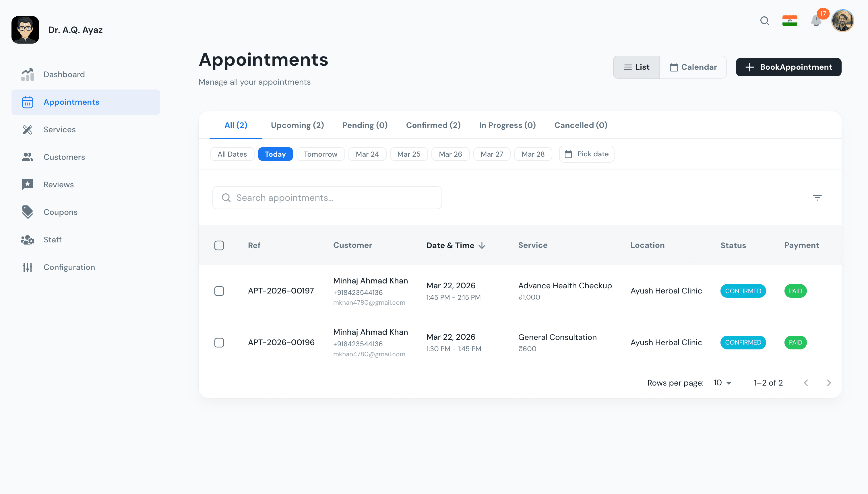Check the APT-2026-00197 row checkbox
868x494 pixels.
tap(219, 291)
